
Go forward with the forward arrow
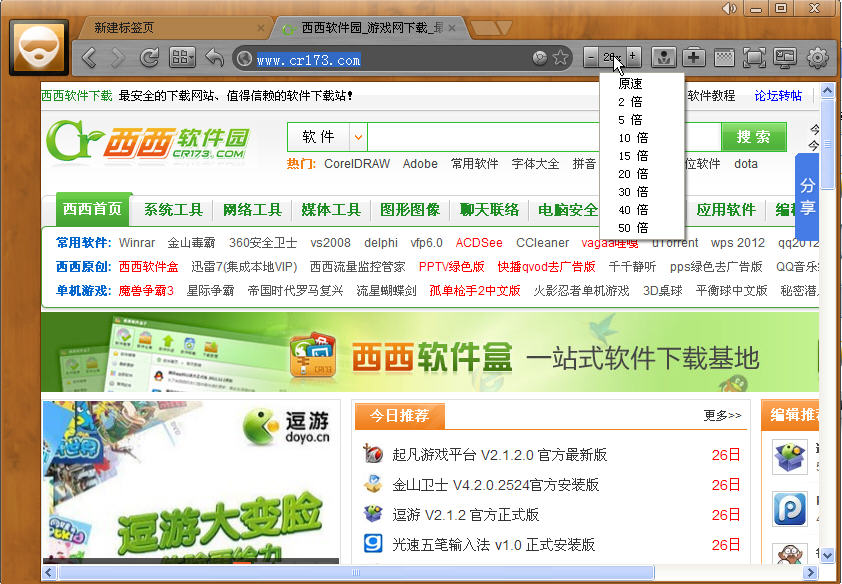(118, 57)
